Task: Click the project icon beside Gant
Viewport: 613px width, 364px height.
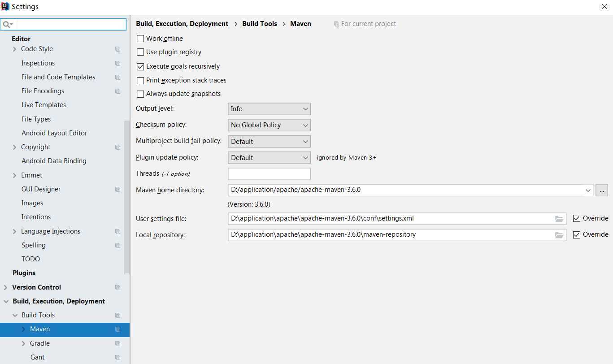Action: [x=117, y=357]
